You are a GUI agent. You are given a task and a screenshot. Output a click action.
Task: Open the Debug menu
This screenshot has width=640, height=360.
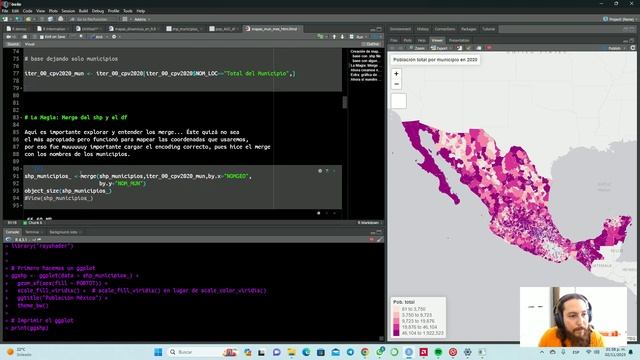click(98, 11)
